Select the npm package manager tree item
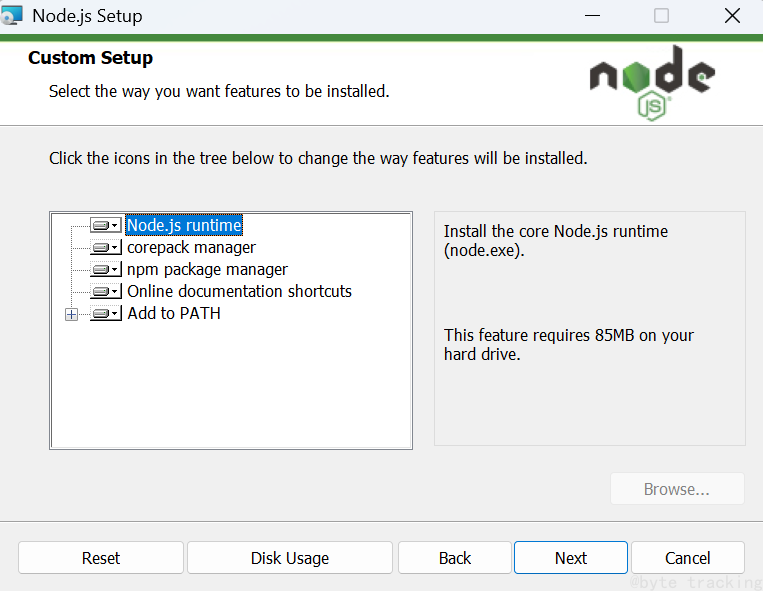This screenshot has height=591, width=763. (x=207, y=269)
